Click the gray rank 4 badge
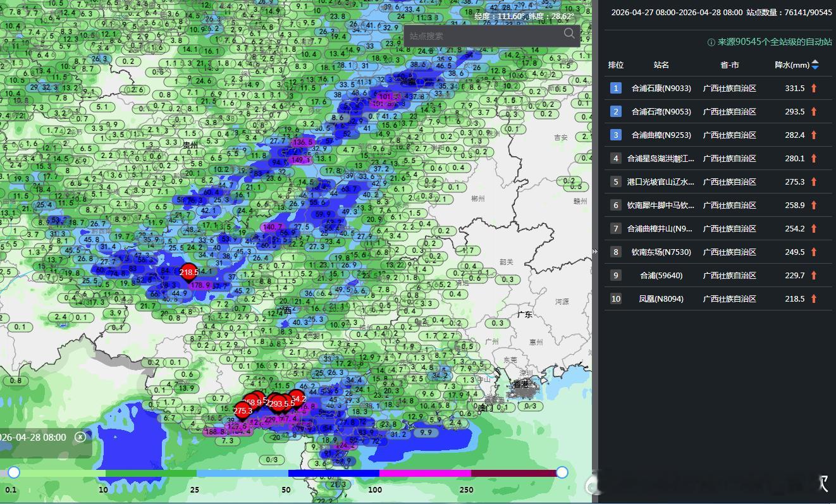The image size is (836, 504). click(x=616, y=159)
